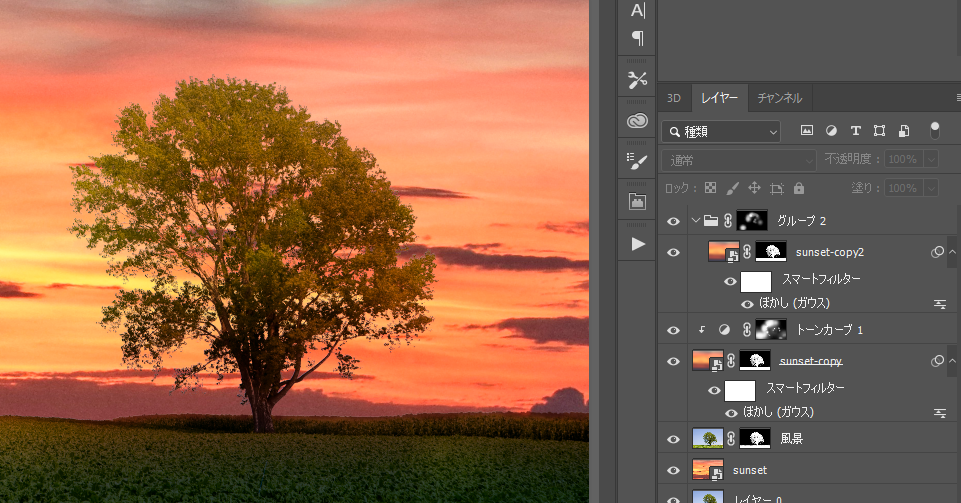
Task: Filter layers by adjustment layers icon
Action: [x=831, y=131]
